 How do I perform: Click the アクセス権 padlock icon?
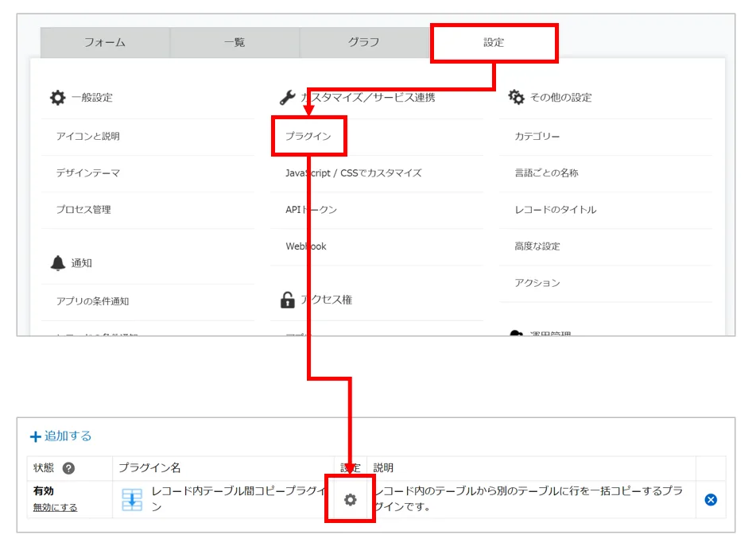pos(287,300)
